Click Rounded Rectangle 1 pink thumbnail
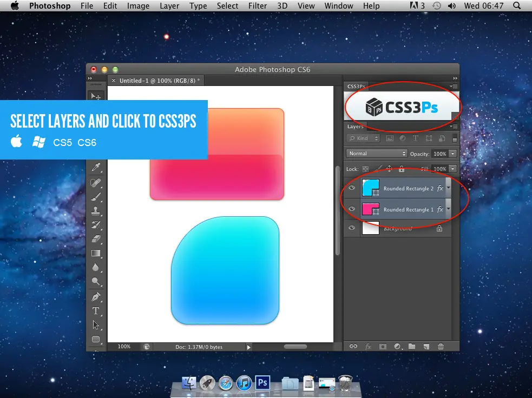This screenshot has height=398, width=532. click(371, 209)
